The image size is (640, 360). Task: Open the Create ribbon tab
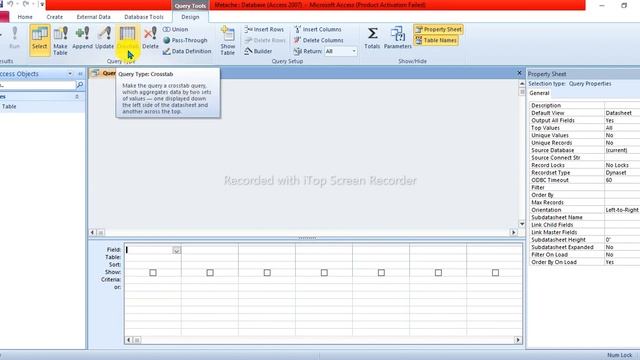point(54,17)
